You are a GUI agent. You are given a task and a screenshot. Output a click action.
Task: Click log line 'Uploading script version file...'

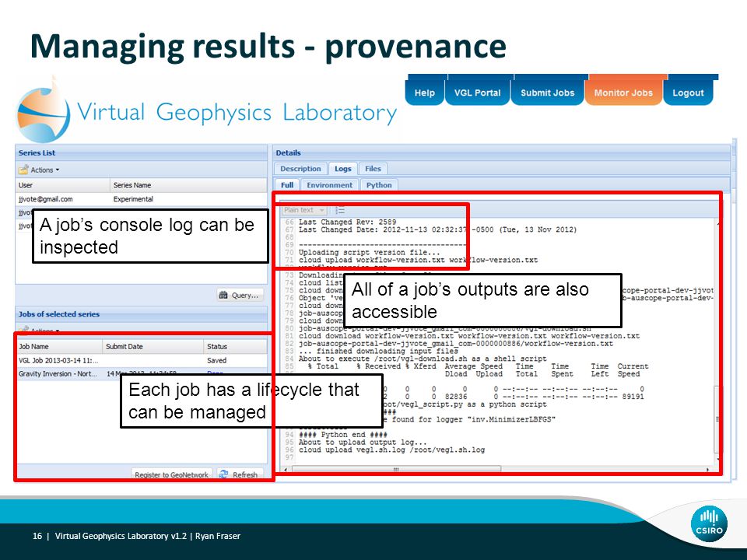pos(369,252)
